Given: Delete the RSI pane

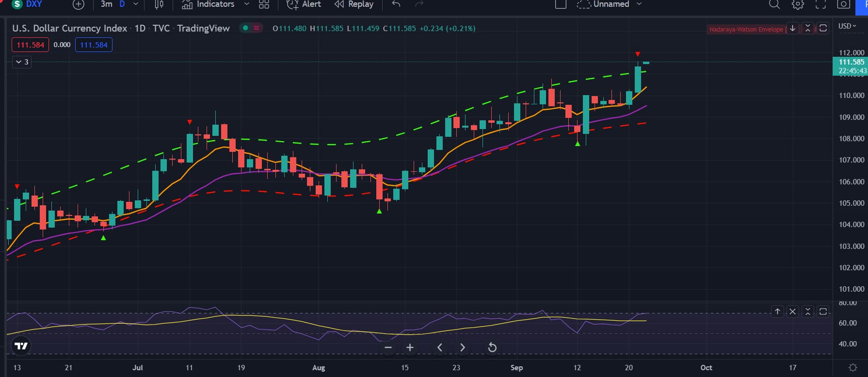Looking at the screenshot, I should [x=792, y=311].
